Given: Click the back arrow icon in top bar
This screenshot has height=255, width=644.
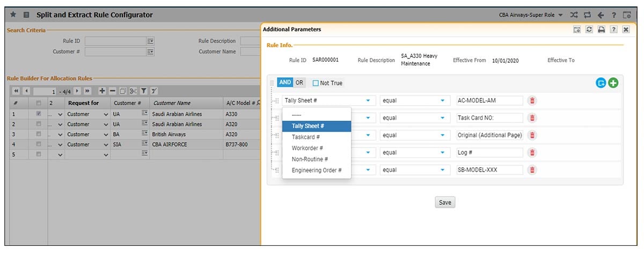Looking at the screenshot, I should (x=602, y=15).
